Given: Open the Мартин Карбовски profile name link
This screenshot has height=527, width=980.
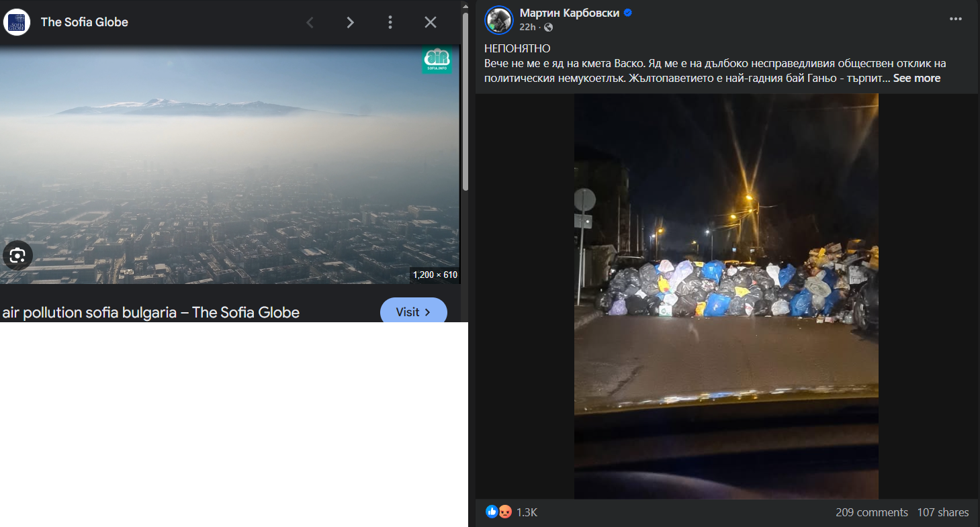Looking at the screenshot, I should click(570, 13).
